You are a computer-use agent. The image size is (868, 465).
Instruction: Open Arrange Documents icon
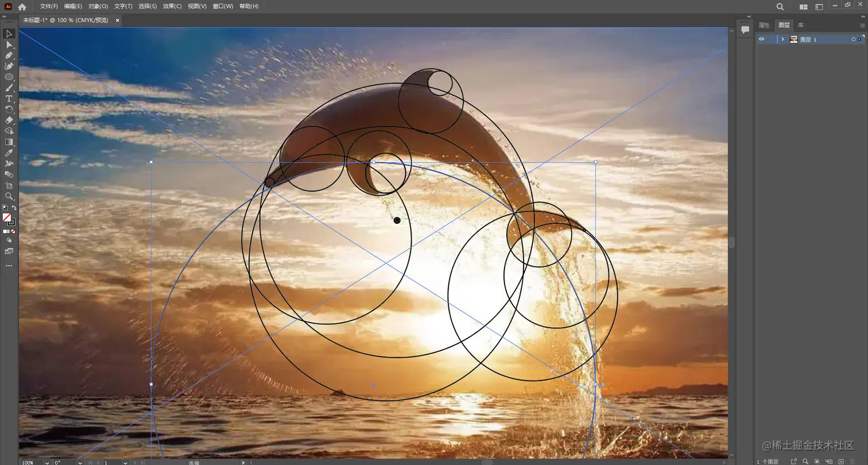coord(804,7)
